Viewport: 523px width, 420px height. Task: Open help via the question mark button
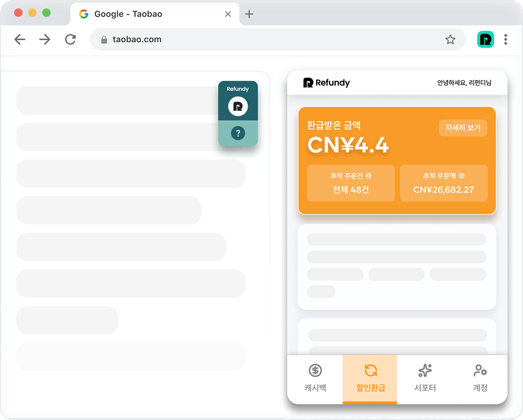[x=238, y=133]
